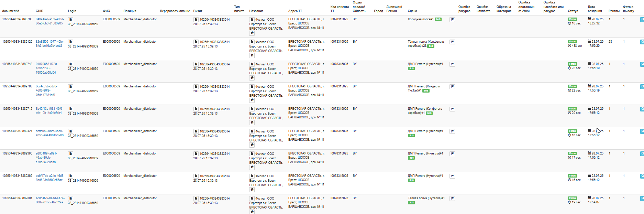Image resolution: width=644 pixels, height=214 pixels.
Task: Click Регалы value 28
Action: point(610,42)
